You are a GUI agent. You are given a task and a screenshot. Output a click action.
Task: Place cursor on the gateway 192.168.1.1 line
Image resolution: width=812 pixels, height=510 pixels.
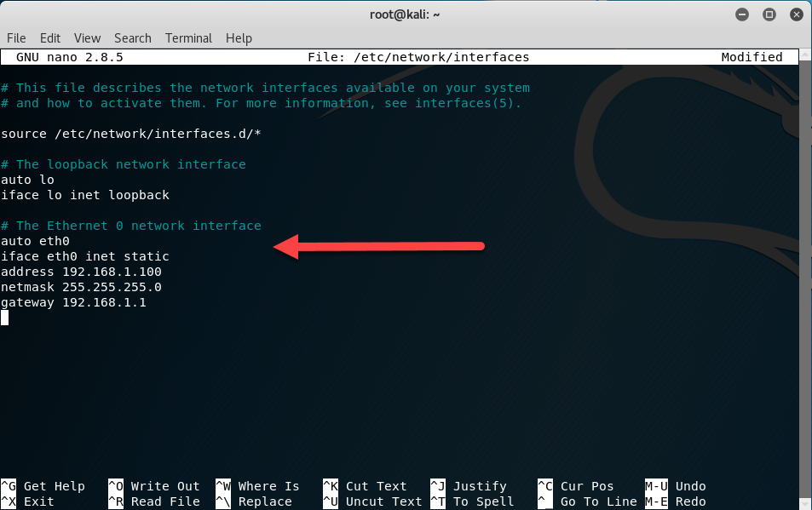click(73, 302)
